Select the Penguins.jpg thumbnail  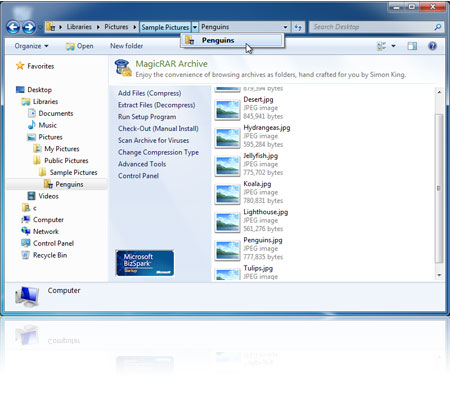tap(227, 251)
